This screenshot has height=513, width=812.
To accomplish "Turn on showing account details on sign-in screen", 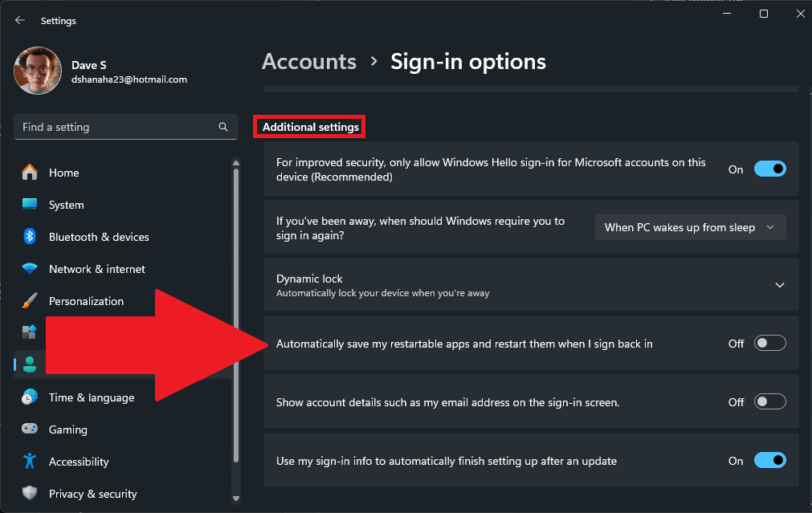I will coord(769,401).
